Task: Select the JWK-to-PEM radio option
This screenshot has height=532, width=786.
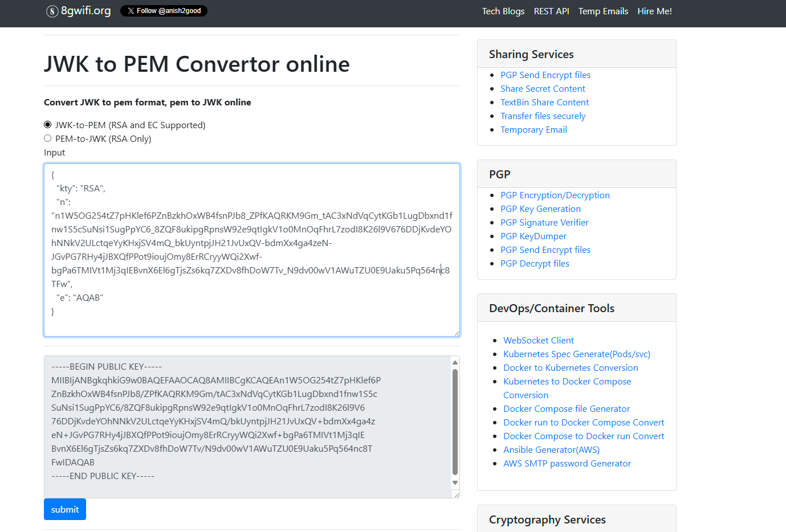Action: tap(48, 125)
